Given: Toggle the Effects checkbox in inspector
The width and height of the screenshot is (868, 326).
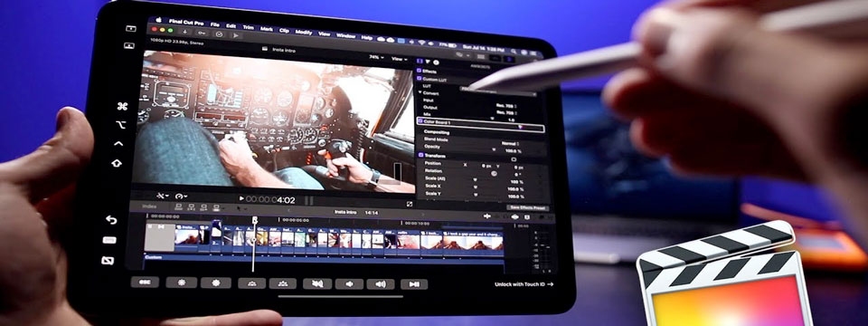Looking at the screenshot, I should coord(419,71).
